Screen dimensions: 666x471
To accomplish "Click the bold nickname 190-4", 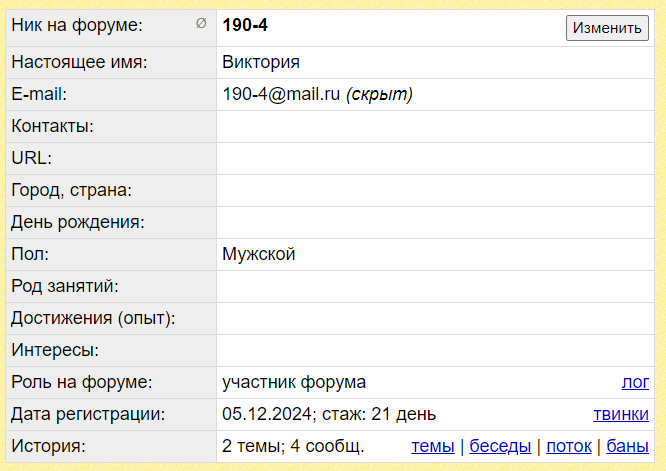I will point(245,25).
